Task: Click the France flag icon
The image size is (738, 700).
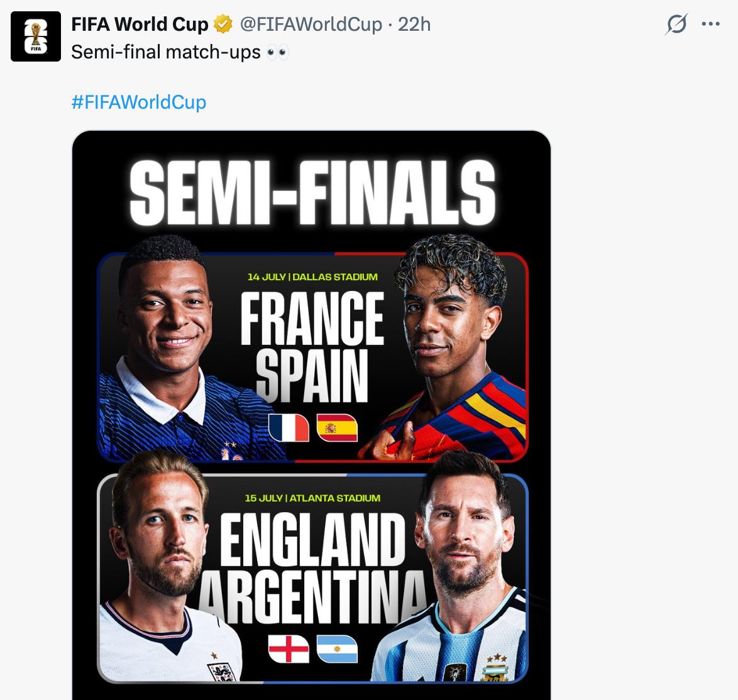Action: (x=289, y=428)
